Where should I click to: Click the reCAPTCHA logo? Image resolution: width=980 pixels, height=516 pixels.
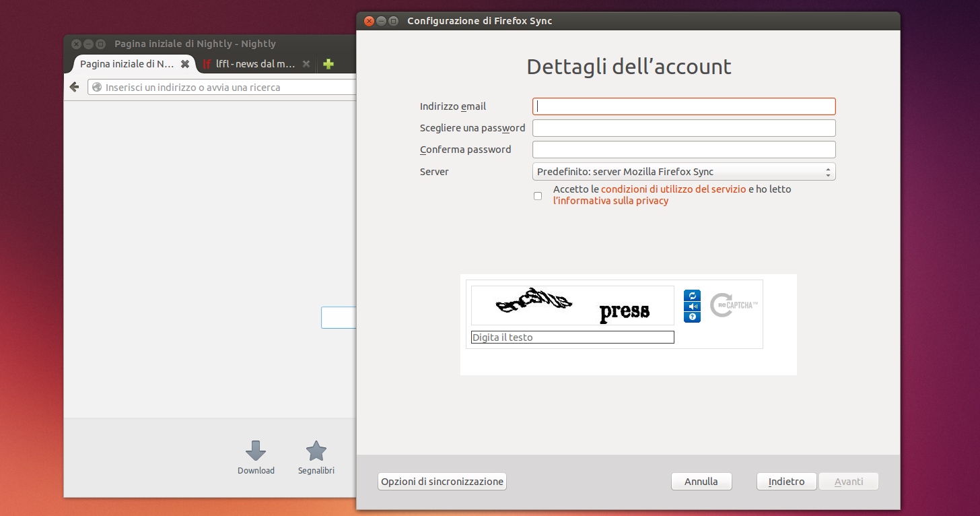click(734, 305)
